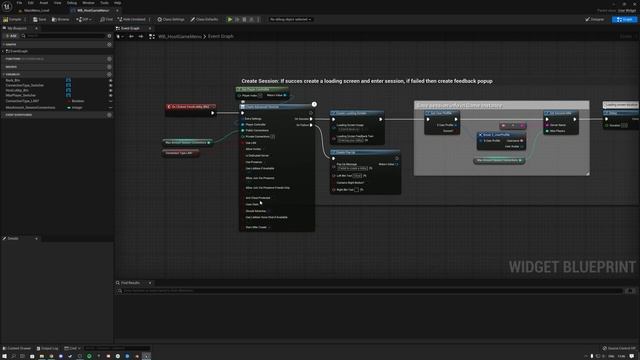Screen dimensions: 640x360
Task: Open type dropdown for Integer variable
Action: [x=75, y=107]
